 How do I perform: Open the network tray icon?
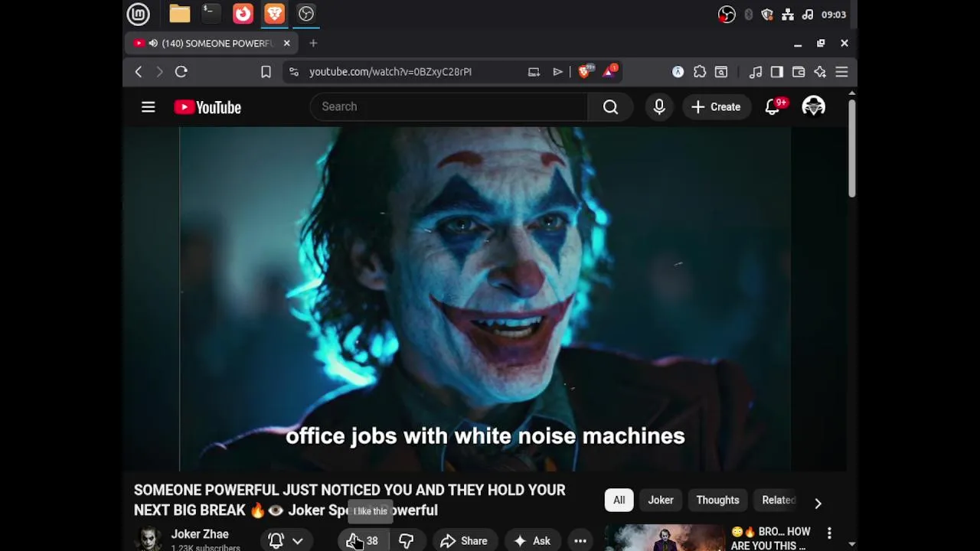tap(787, 15)
